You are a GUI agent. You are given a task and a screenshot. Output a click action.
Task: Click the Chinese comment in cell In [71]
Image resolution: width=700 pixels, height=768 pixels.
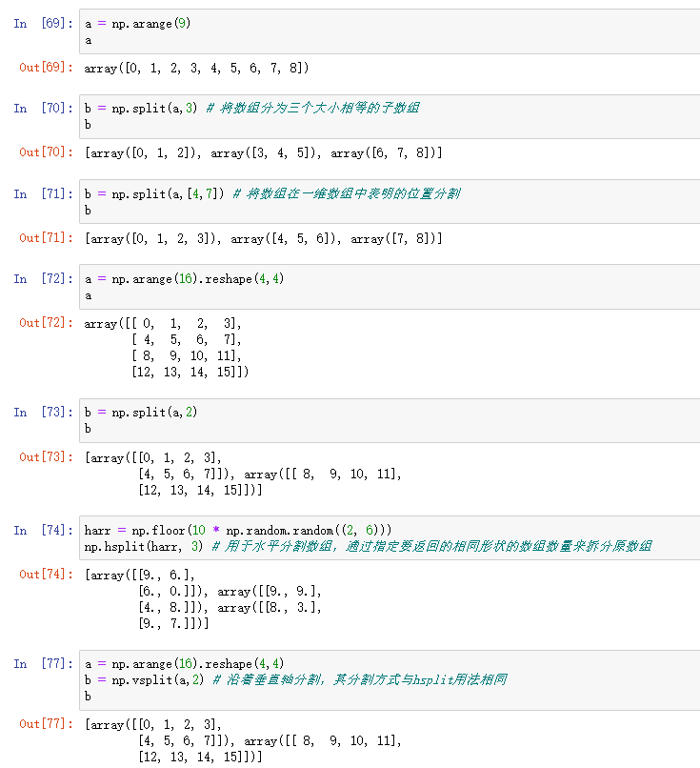tap(346, 193)
